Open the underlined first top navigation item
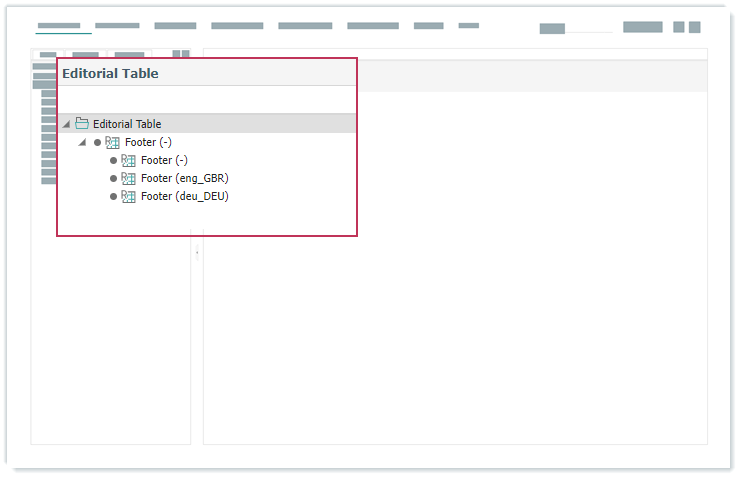The width and height of the screenshot is (740, 478). click(58, 26)
